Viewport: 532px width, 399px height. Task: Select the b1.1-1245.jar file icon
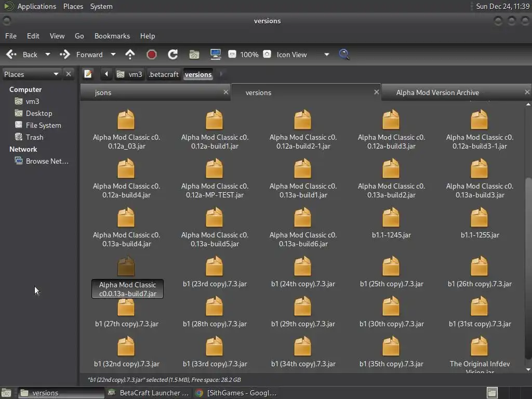[391, 218]
